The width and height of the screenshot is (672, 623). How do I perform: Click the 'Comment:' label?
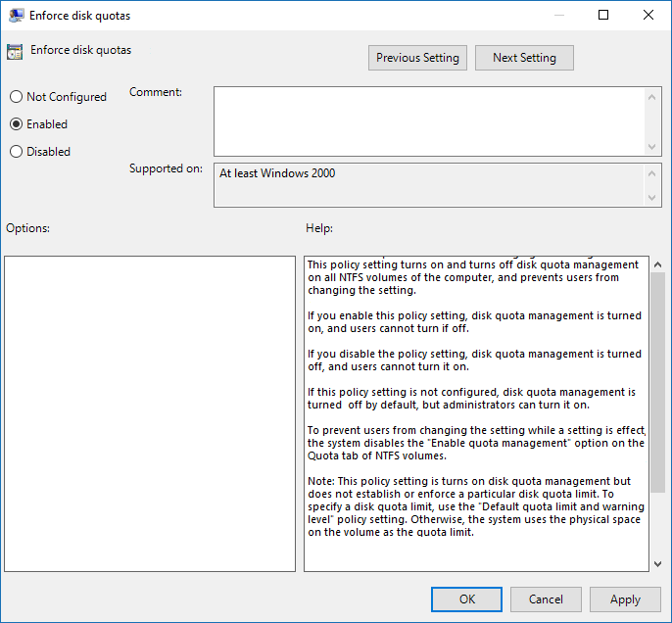pyautogui.click(x=156, y=92)
